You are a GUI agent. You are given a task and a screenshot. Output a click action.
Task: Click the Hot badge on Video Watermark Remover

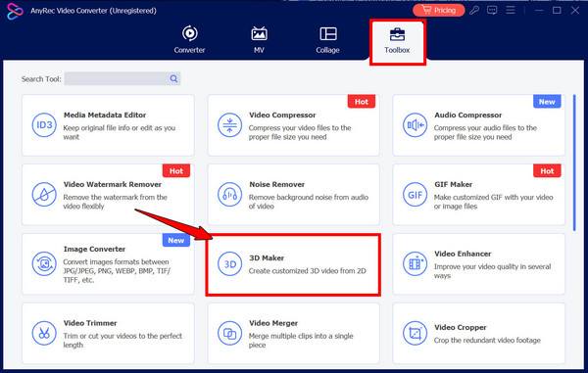pos(176,171)
